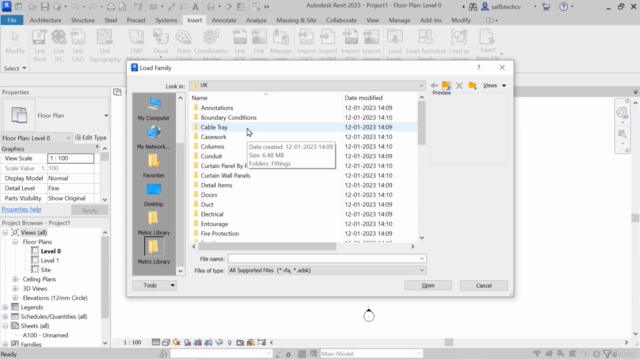This screenshot has width=640, height=360.
Task: Open Floor Plan: Level 0 instance dropdown
Action: coord(68,138)
